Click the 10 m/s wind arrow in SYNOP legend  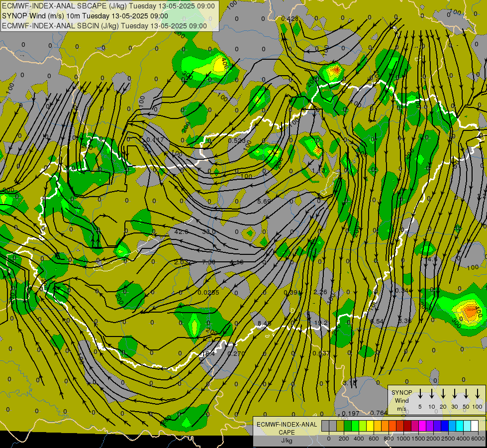(x=432, y=394)
